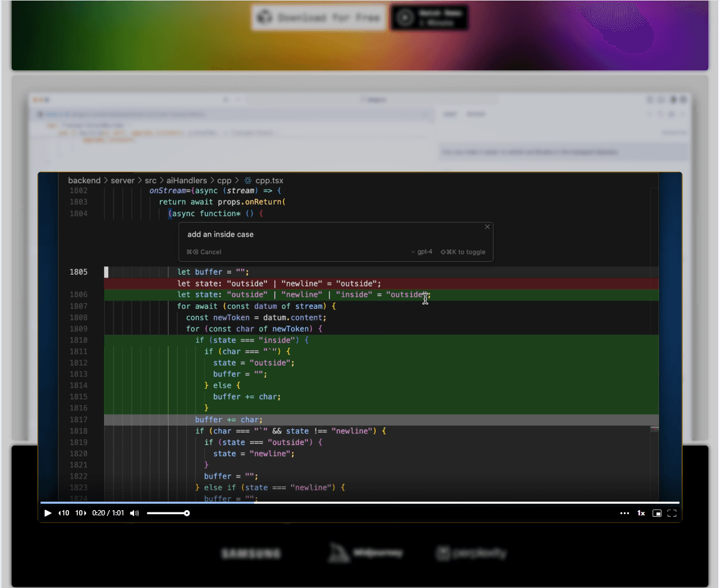Open the gpt-4 model dropdown
Image resolution: width=720 pixels, height=588 pixels.
pyautogui.click(x=419, y=252)
